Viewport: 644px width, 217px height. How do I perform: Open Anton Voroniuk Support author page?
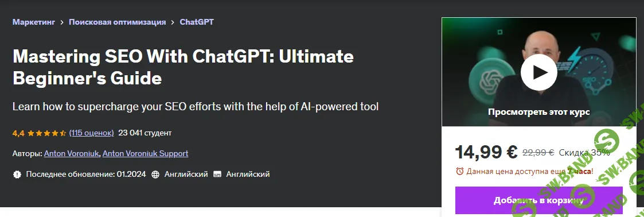tap(146, 154)
